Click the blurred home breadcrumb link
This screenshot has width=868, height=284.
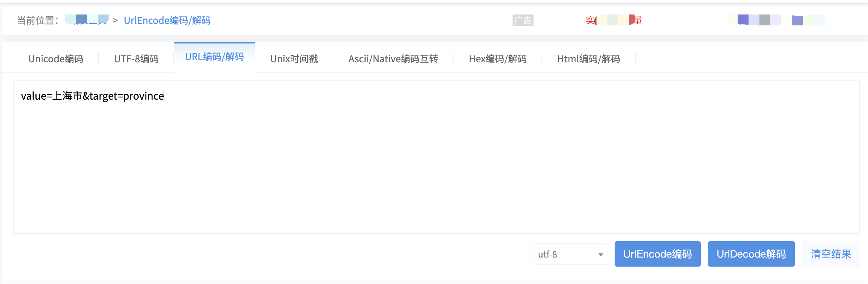click(87, 20)
